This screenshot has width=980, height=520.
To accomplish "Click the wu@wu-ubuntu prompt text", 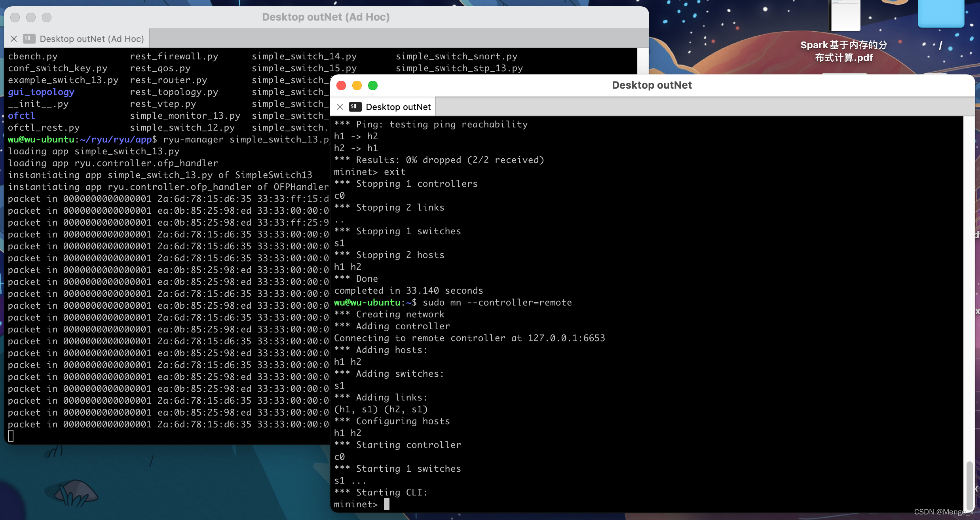I will [42, 139].
